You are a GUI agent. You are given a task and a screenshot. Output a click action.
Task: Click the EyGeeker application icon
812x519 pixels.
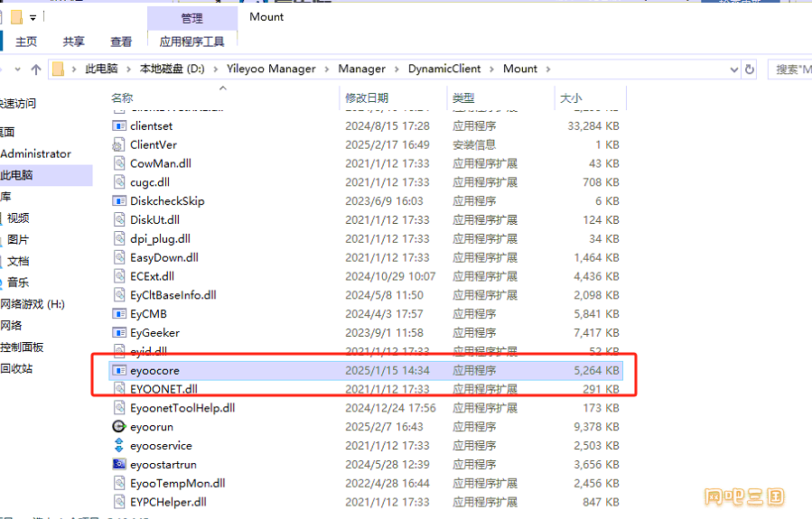pos(119,333)
